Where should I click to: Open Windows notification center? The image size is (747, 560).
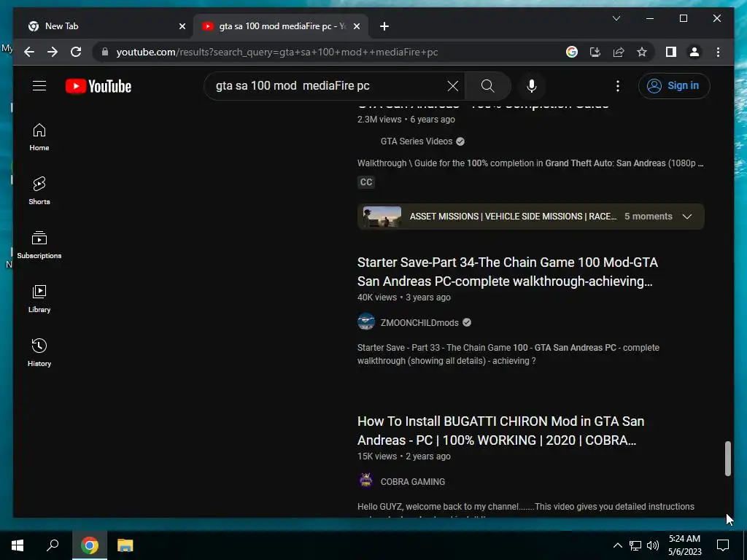point(723,545)
